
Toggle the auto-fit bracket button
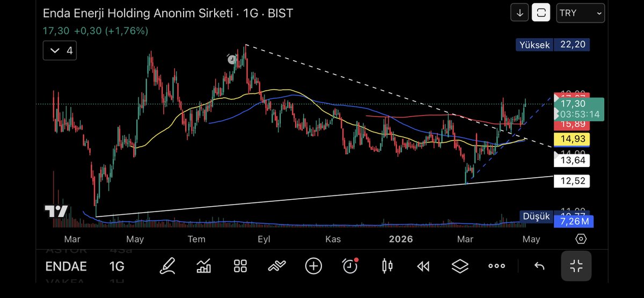click(541, 13)
